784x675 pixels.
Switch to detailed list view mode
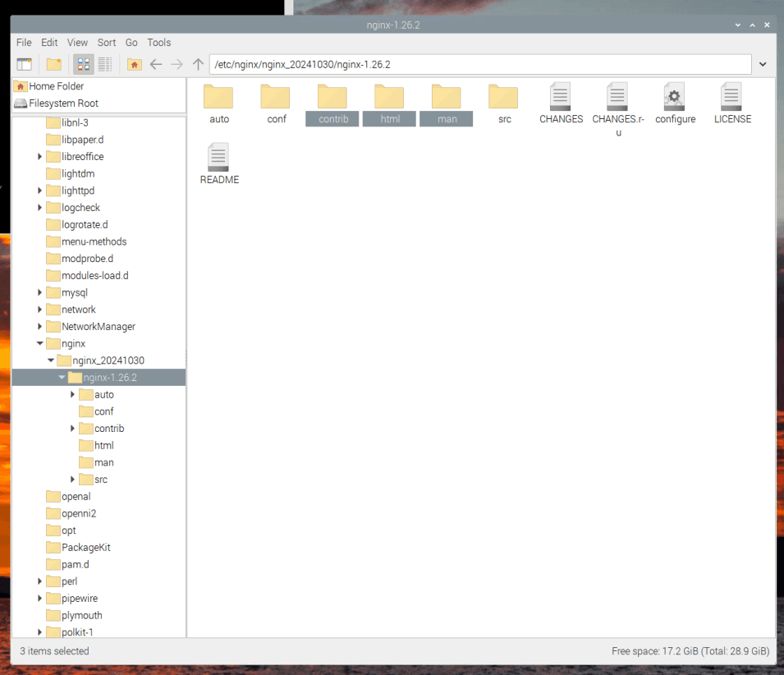click(105, 64)
